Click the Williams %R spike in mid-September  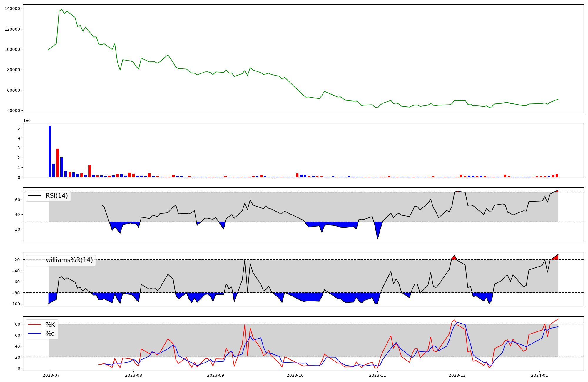[x=245, y=260]
